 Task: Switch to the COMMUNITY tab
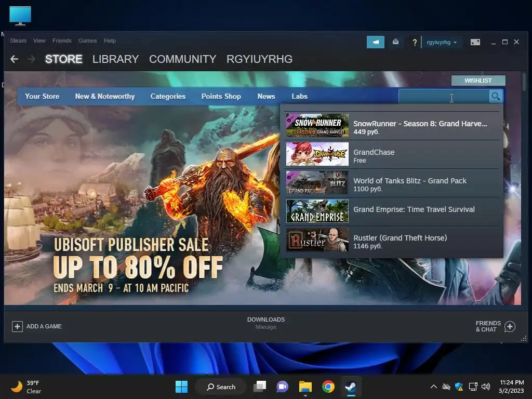(182, 59)
